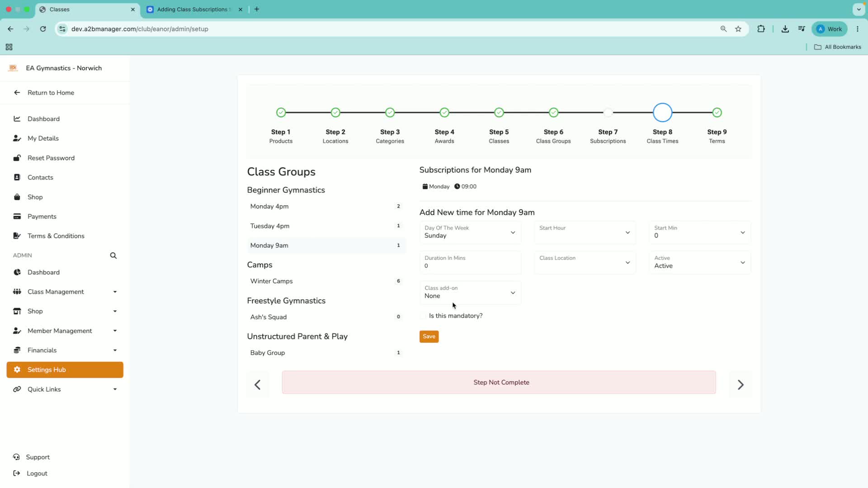Screen dimensions: 868x488
Task: Reload the page
Action: click(43, 29)
